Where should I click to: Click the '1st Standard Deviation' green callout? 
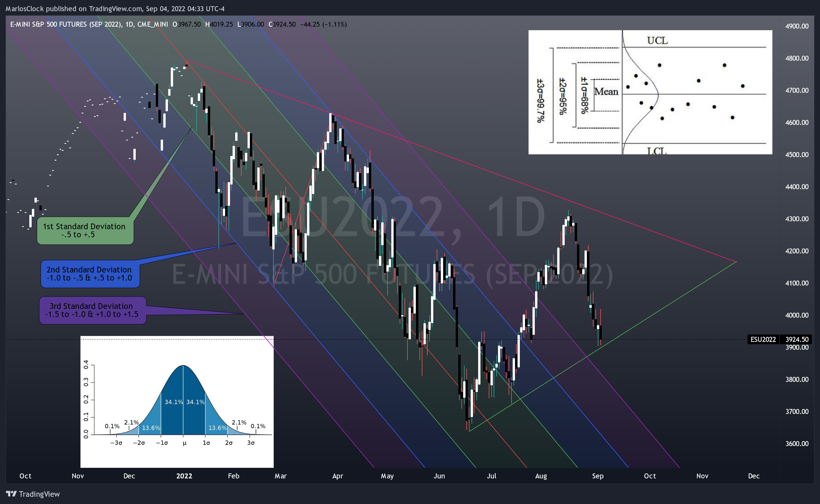(x=85, y=231)
